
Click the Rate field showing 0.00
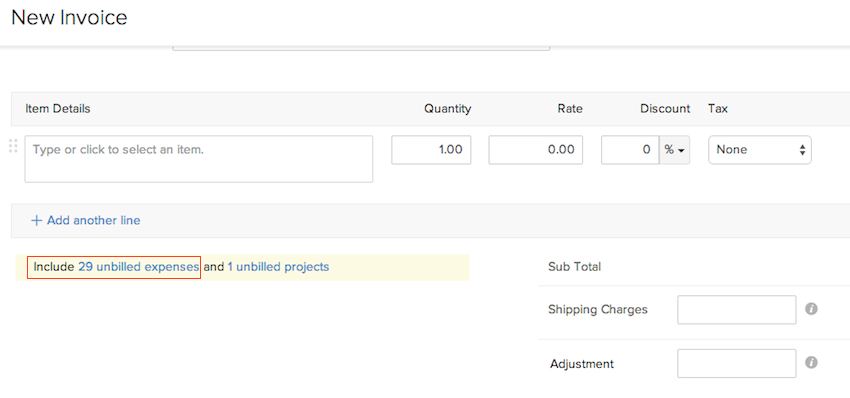point(536,150)
